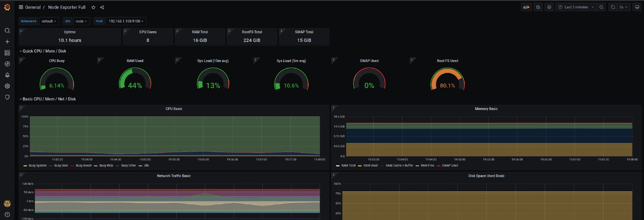
Task: Click the Add panel toolbar icon
Action: coord(526,7)
